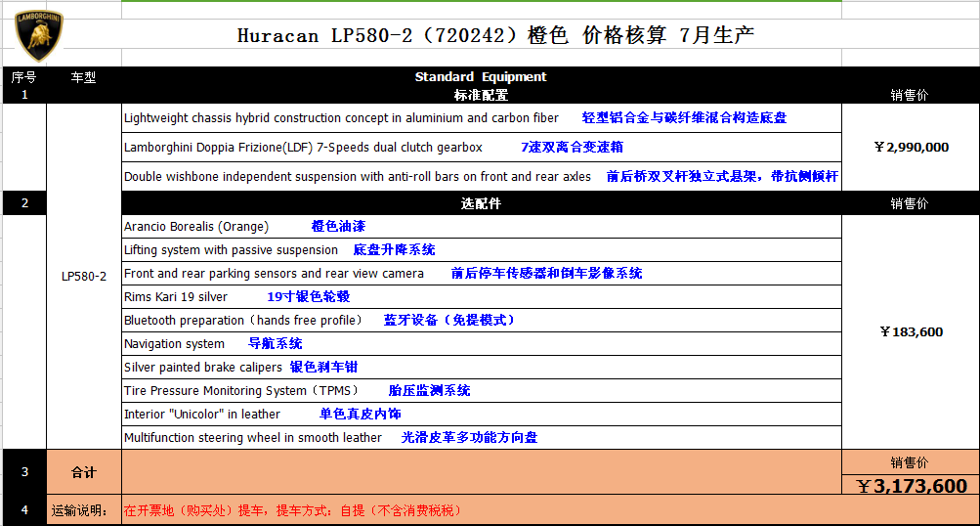Click the Standard Equipment header
The width and height of the screenshot is (980, 526).
[481, 76]
